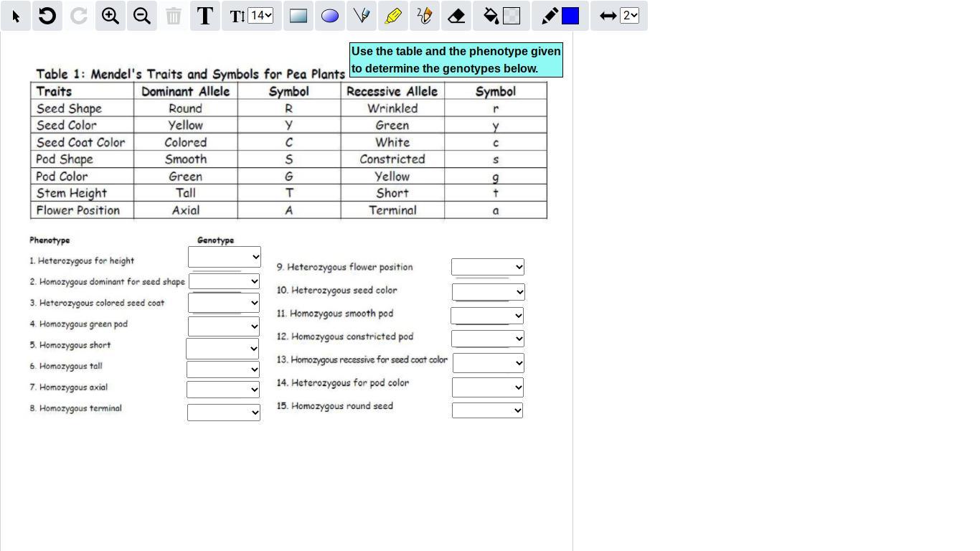The image size is (980, 551).
Task: Click the "Terminal" recessive allele cell
Action: pos(392,210)
